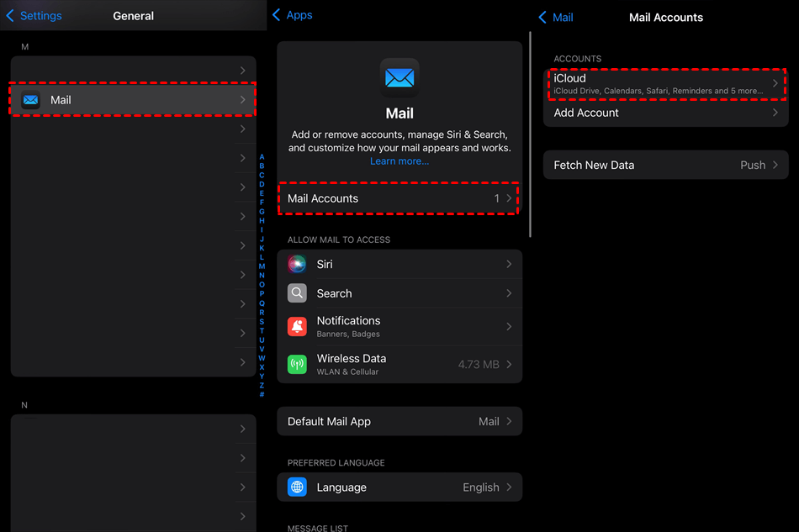This screenshot has height=532, width=799.
Task: Tap the large Mail envelope icon in the header
Action: [399, 78]
